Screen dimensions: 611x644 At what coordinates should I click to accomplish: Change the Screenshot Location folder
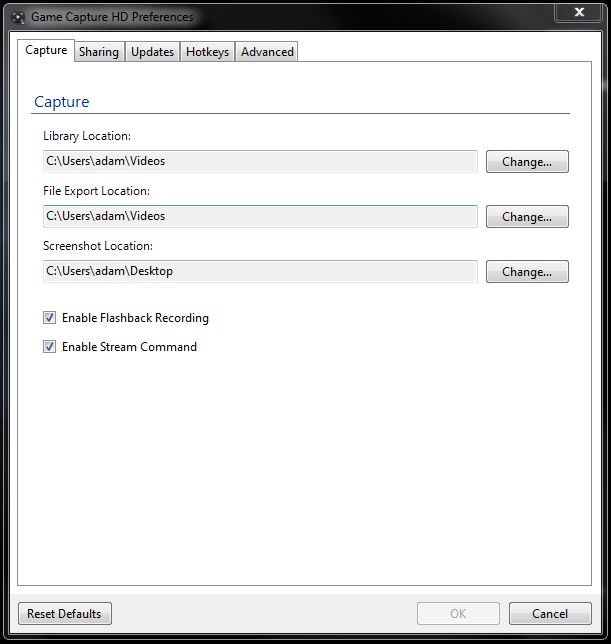pos(527,272)
